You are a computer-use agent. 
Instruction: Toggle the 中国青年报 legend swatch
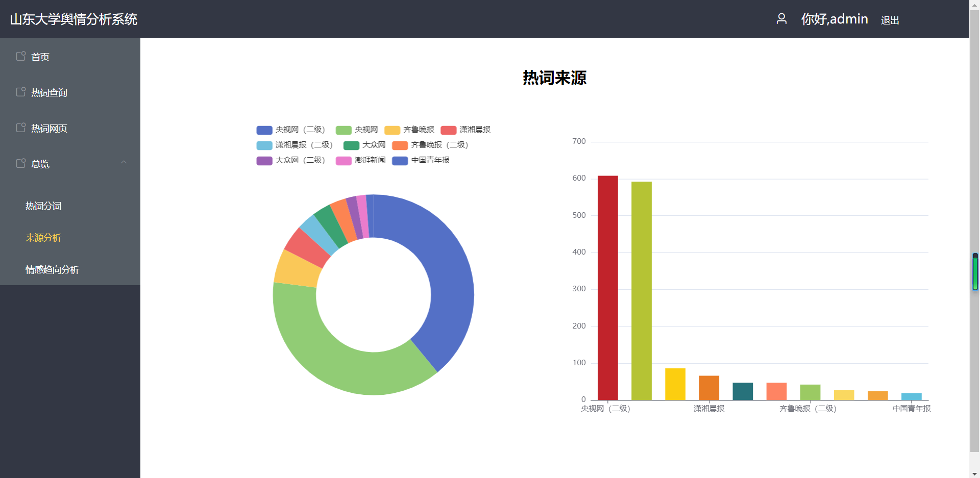(x=400, y=161)
